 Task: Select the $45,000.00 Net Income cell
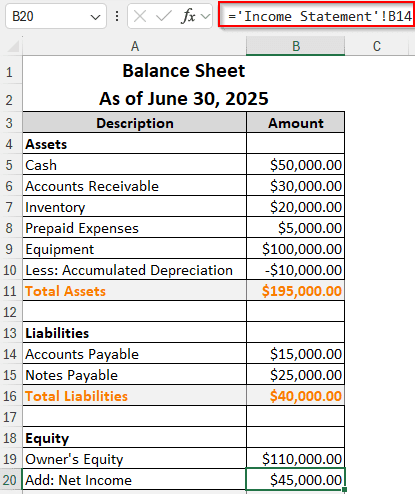coord(296,480)
